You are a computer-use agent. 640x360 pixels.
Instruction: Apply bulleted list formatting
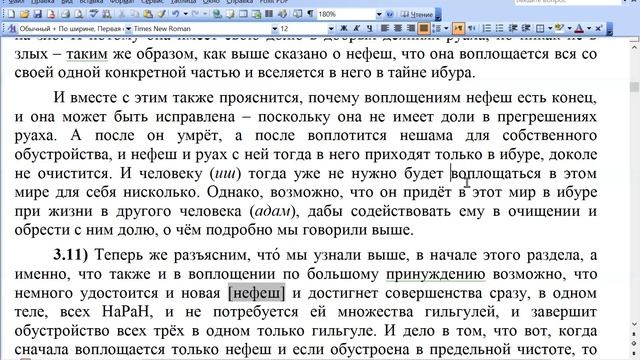click(x=500, y=28)
